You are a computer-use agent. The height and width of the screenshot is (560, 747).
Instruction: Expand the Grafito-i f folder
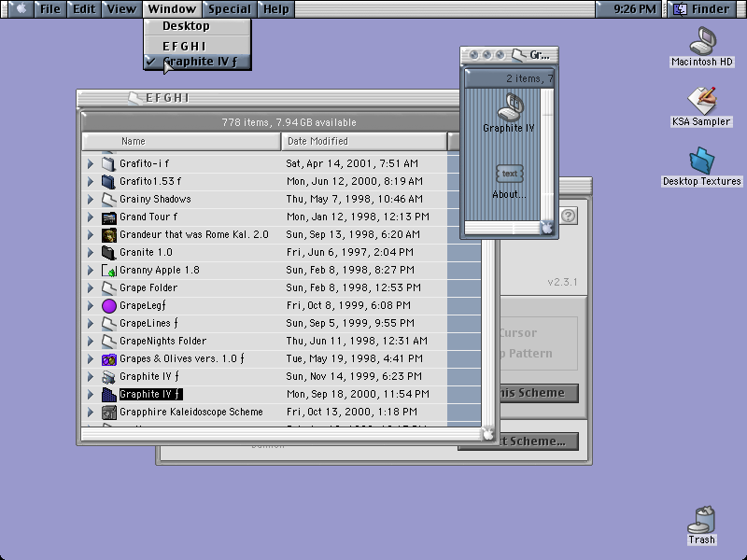[x=91, y=164]
